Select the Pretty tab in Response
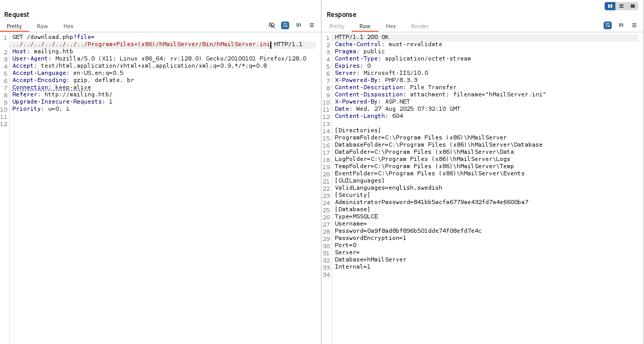This screenshot has height=344, width=644. pyautogui.click(x=337, y=26)
